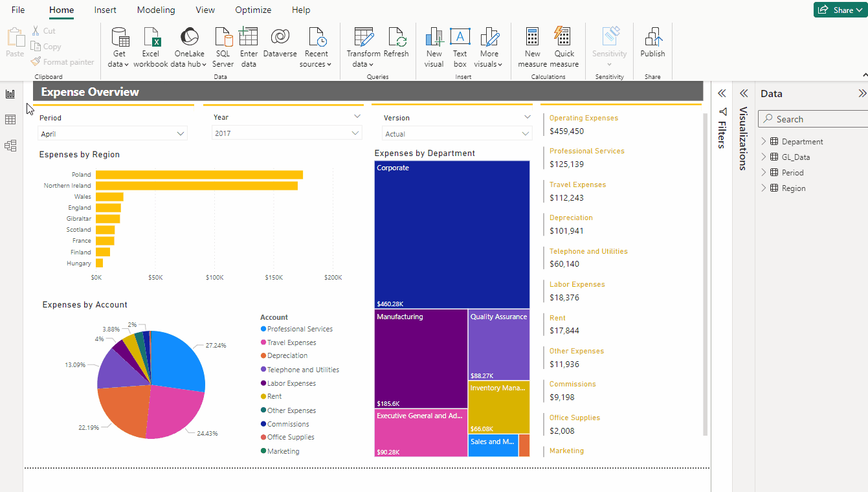
Task: Create a New measure
Action: tap(532, 37)
